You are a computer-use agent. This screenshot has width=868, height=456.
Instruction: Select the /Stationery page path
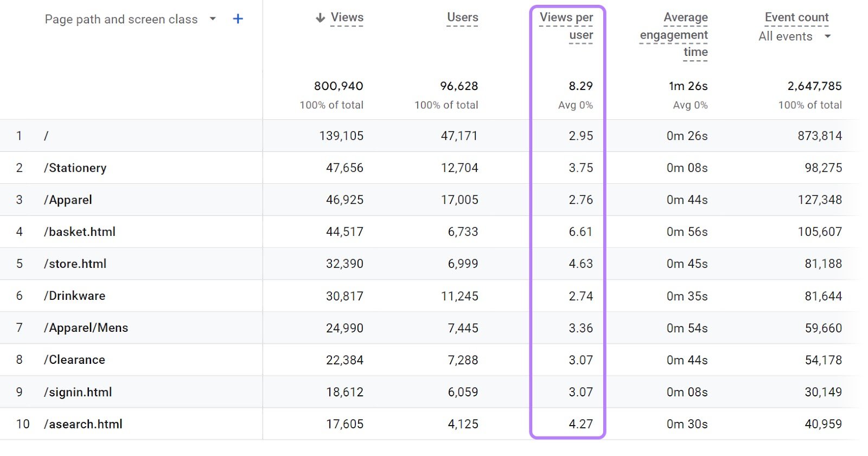[x=75, y=168]
